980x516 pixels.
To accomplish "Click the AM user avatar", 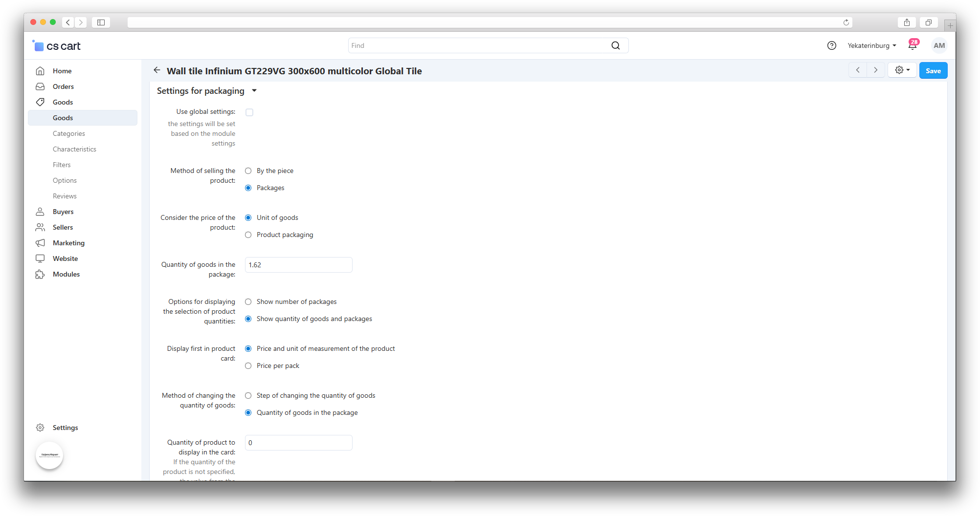I will (x=939, y=45).
